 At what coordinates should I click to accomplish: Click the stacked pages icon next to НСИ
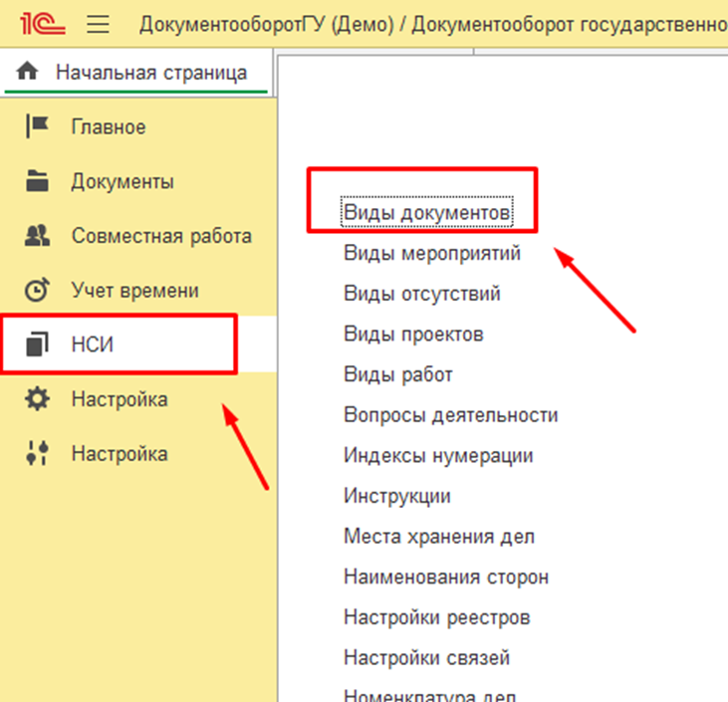(37, 345)
